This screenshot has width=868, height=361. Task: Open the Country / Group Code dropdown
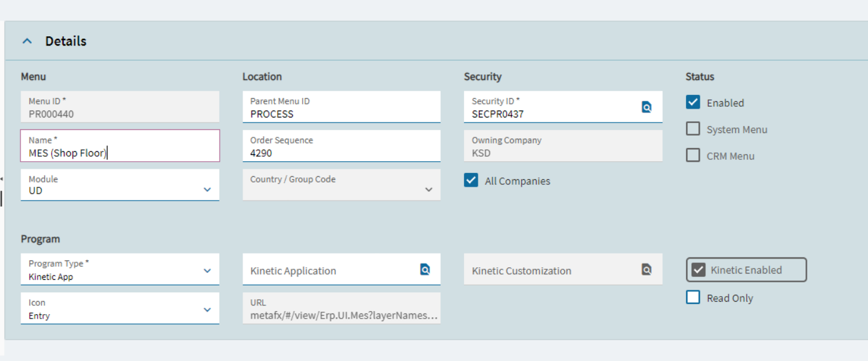click(429, 190)
